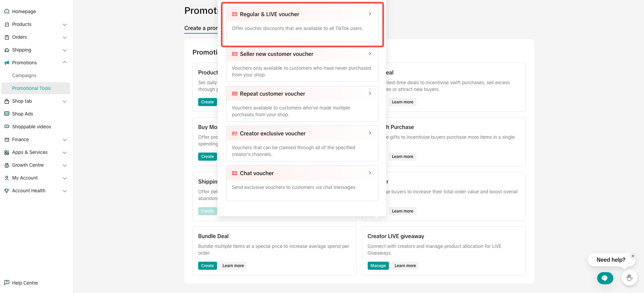The image size is (644, 293).
Task: Click the Shop Ads icon in sidebar
Action: (x=7, y=114)
